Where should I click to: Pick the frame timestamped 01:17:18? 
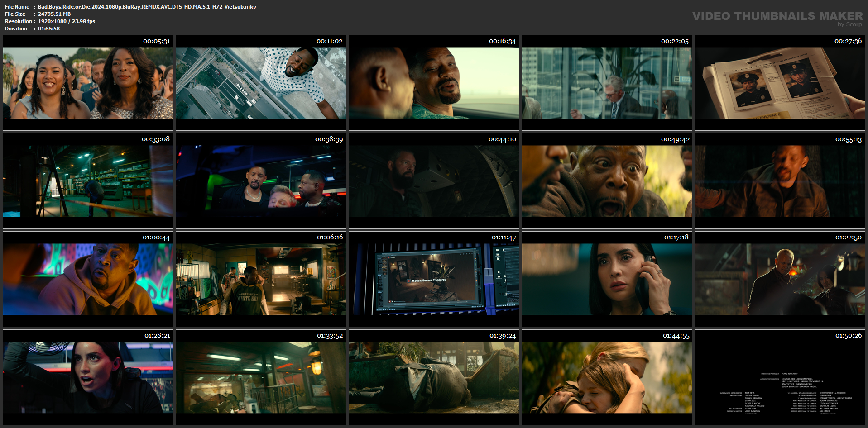pyautogui.click(x=607, y=279)
